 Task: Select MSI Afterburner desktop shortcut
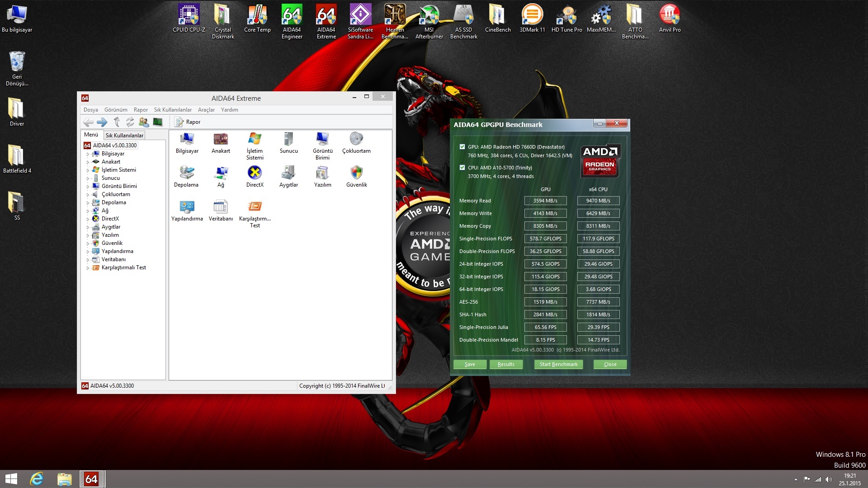[x=429, y=22]
